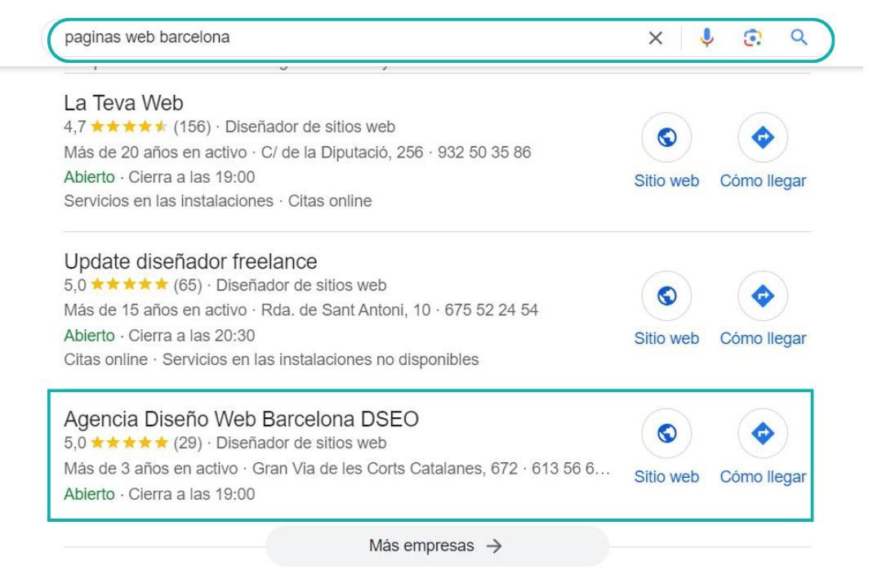This screenshot has width=882, height=588.
Task: Click the five-star rating of Update diseñador freelance
Action: point(129,285)
